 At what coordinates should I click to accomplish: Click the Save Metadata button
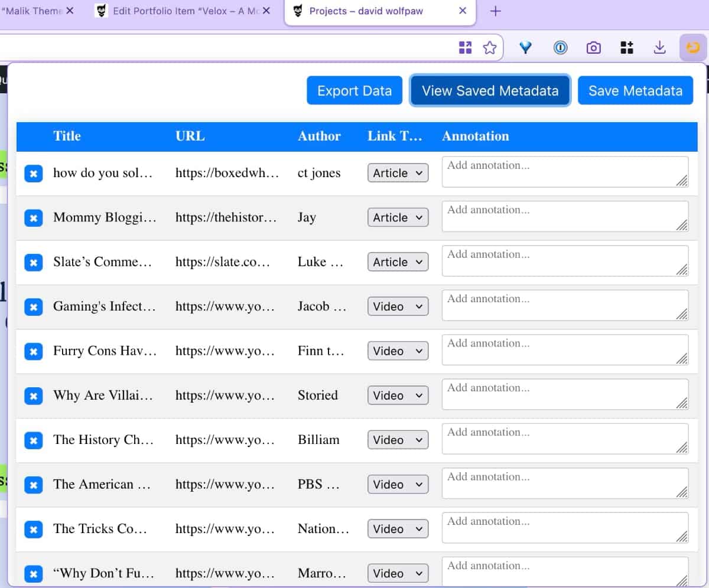[x=636, y=91]
